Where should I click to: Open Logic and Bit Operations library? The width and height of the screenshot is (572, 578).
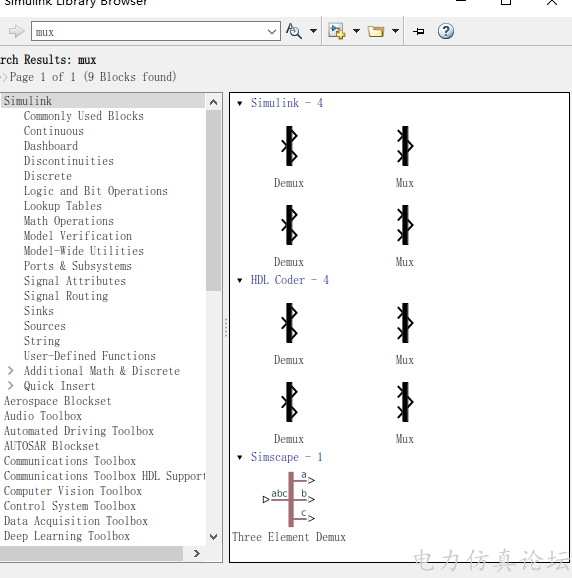tap(96, 191)
